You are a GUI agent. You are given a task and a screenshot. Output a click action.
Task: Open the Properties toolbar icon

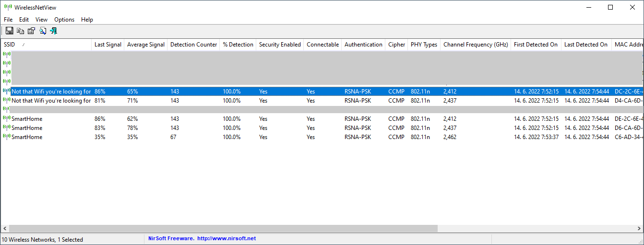[31, 31]
